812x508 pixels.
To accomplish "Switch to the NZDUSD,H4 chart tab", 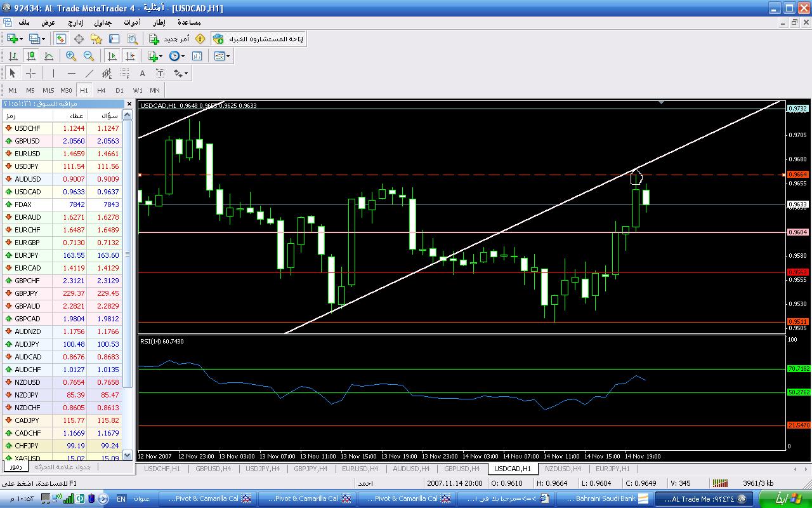I will coord(563,469).
